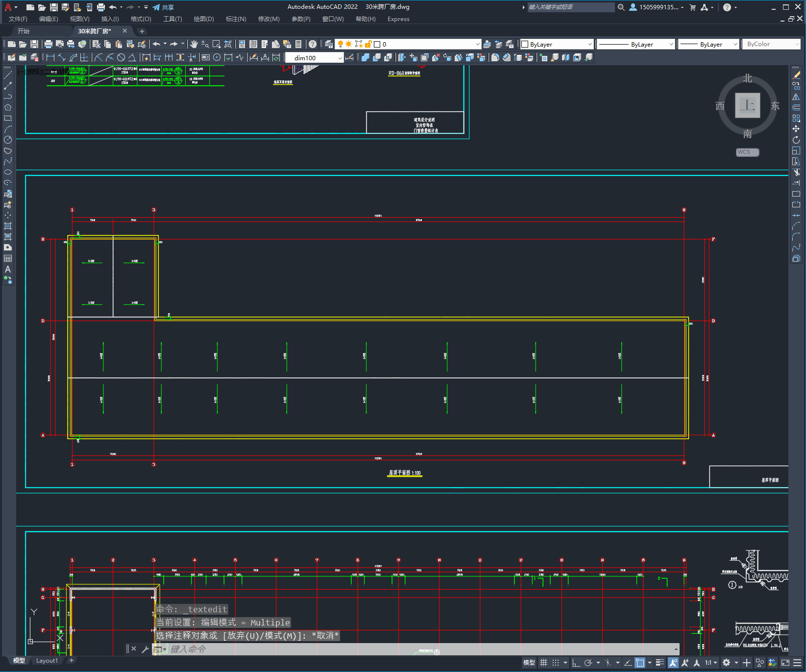Toggle object snap tracking in status bar
The height and width of the screenshot is (672, 806).
pos(628,663)
